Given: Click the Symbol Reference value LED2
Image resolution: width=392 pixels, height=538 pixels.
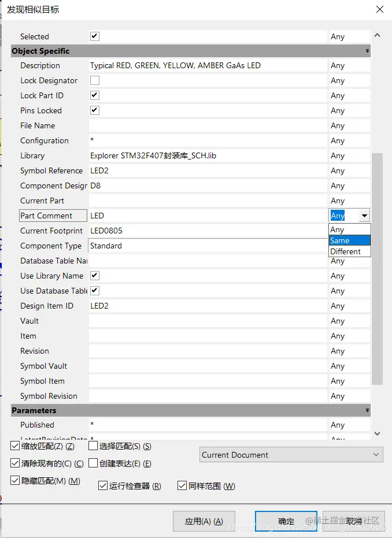Looking at the screenshot, I should [208, 170].
